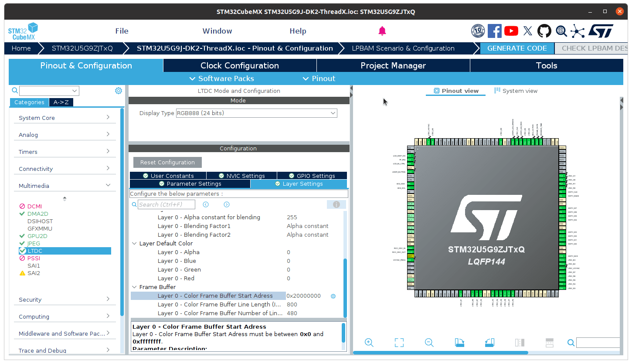
Task: Collapse the Layer Default Color section
Action: [x=134, y=243]
